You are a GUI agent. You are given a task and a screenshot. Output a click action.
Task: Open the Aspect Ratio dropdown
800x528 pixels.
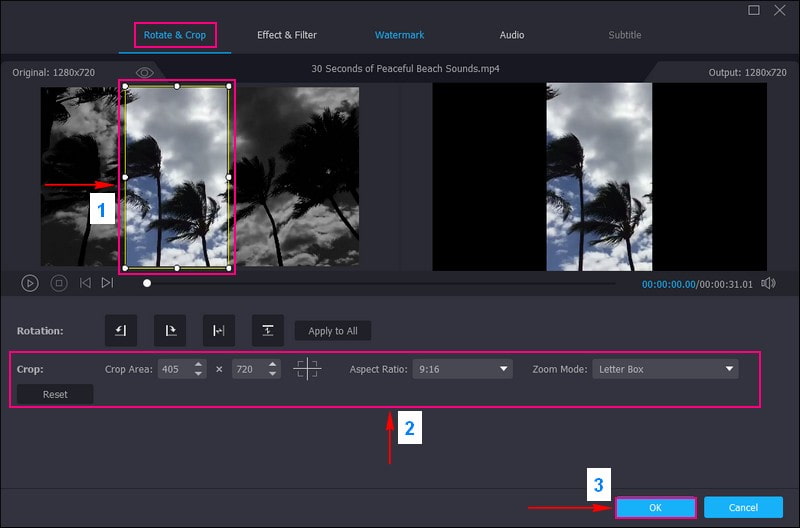464,369
